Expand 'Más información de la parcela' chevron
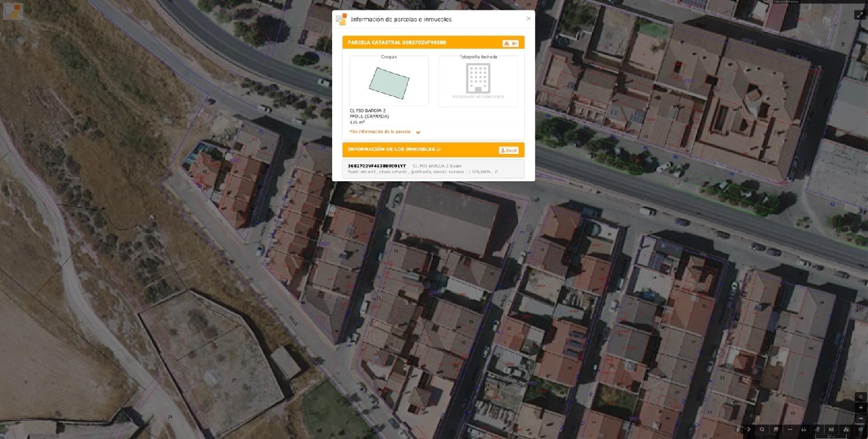Screen dimensions: 868x439 [418, 132]
